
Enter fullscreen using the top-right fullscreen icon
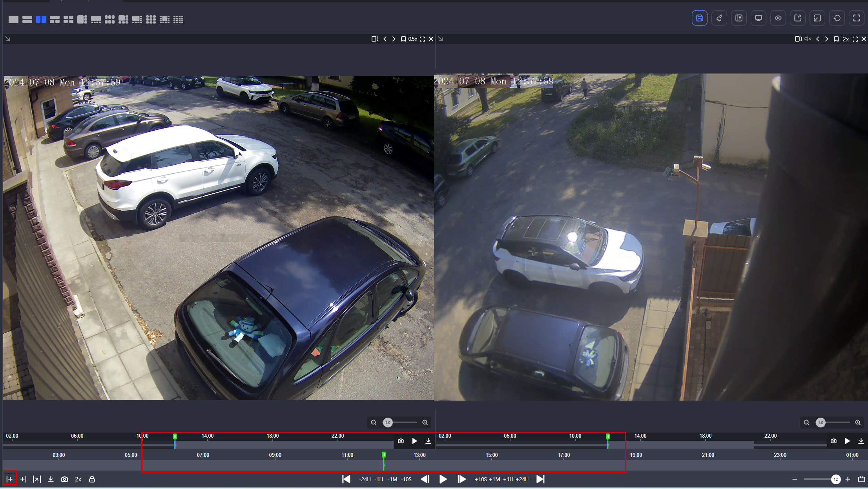[x=857, y=18]
